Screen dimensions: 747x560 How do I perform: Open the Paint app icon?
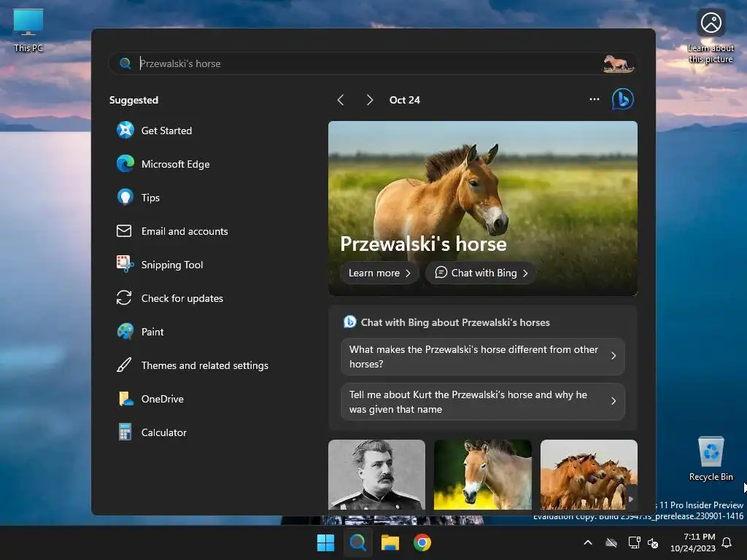125,332
